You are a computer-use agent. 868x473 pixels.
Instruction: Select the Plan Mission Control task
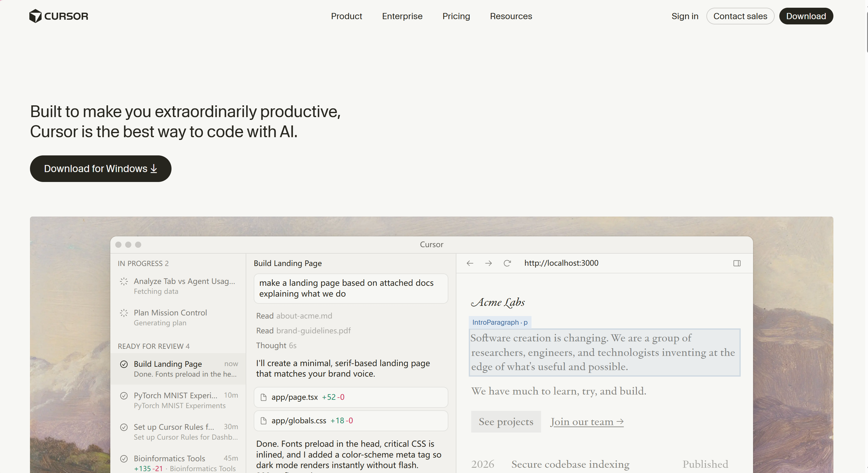tap(178, 317)
